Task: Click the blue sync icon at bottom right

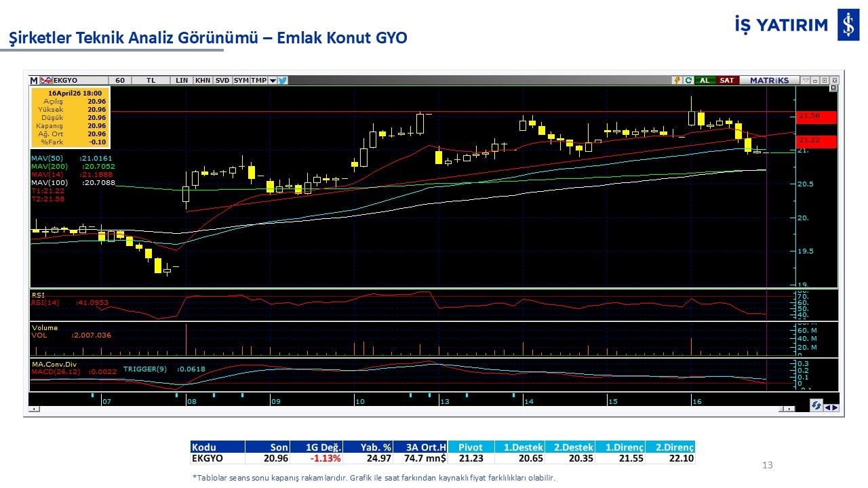Action: point(816,406)
